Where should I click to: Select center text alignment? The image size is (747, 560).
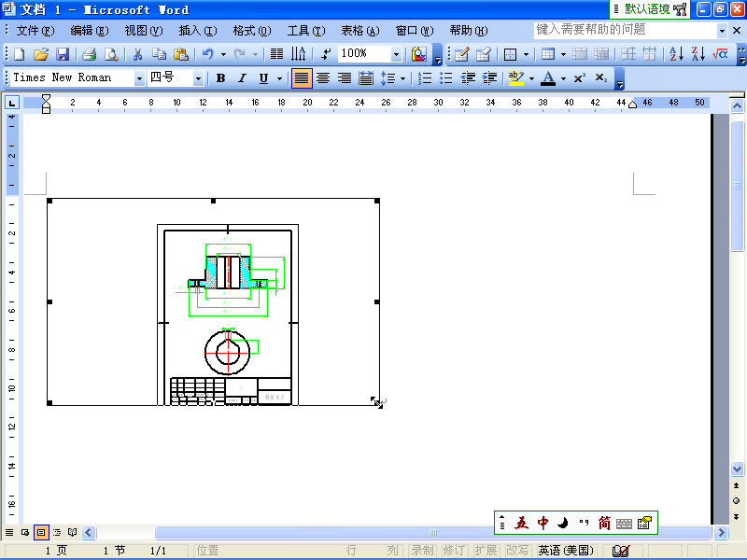323,78
